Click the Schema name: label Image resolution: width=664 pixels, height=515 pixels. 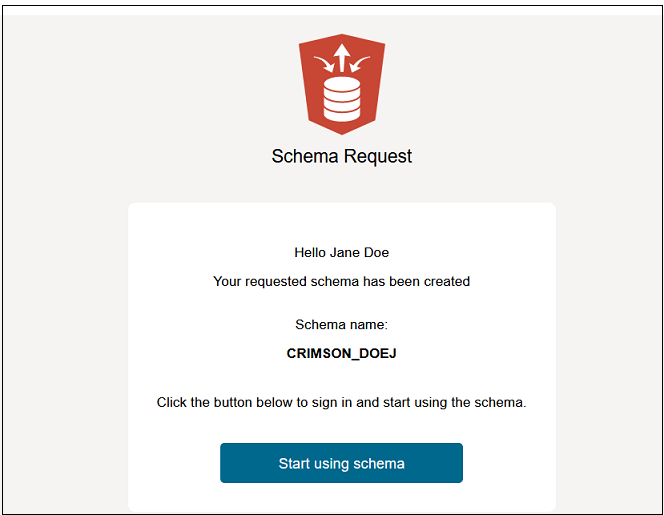coord(341,325)
